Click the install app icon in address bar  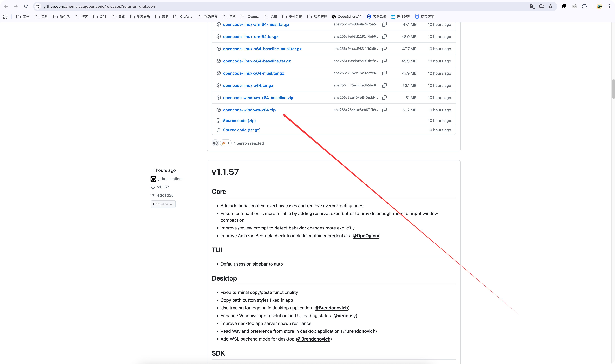pos(541,6)
